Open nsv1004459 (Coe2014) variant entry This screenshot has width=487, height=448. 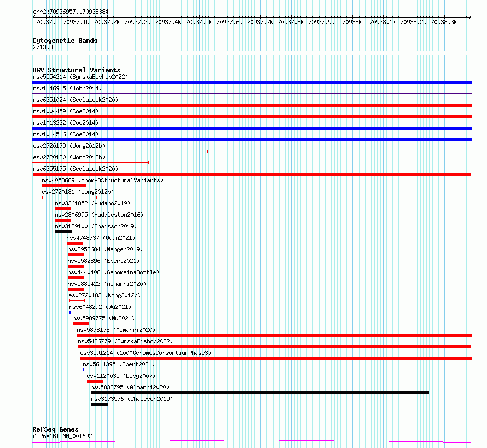(66, 111)
